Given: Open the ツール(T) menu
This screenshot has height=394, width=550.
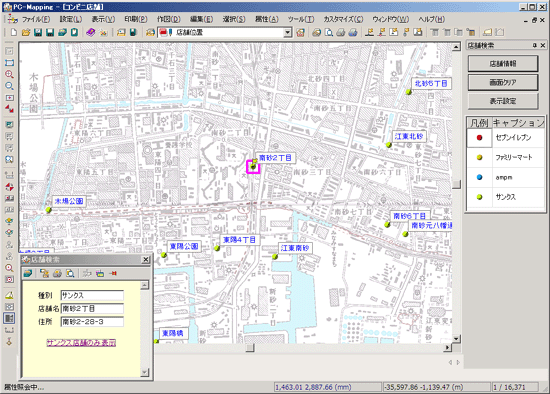Looking at the screenshot, I should tap(301, 19).
